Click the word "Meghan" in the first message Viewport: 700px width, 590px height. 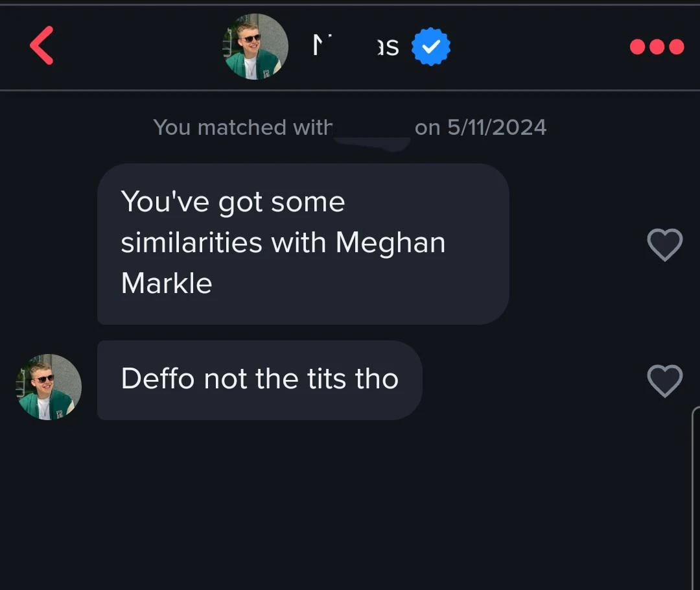tap(390, 243)
